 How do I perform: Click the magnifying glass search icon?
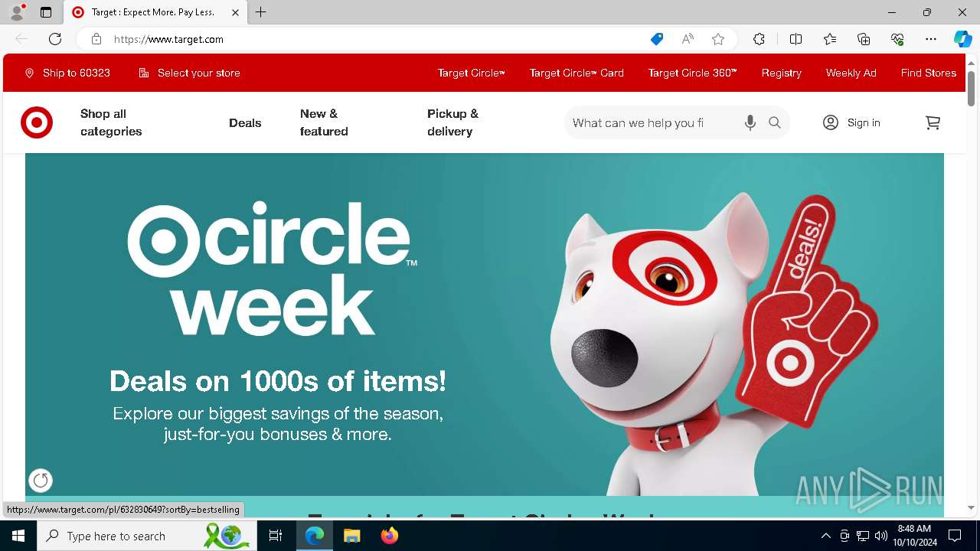(x=775, y=122)
